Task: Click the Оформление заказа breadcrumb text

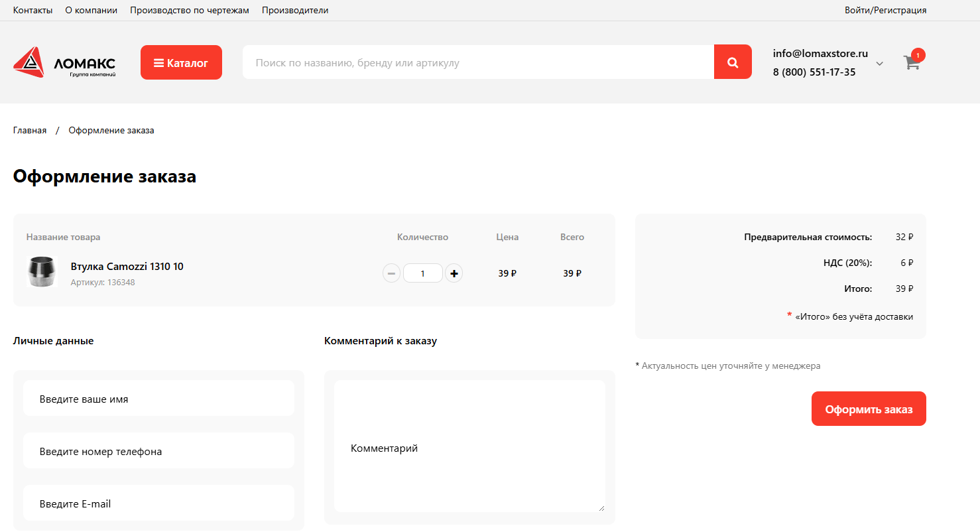Action: point(111,130)
